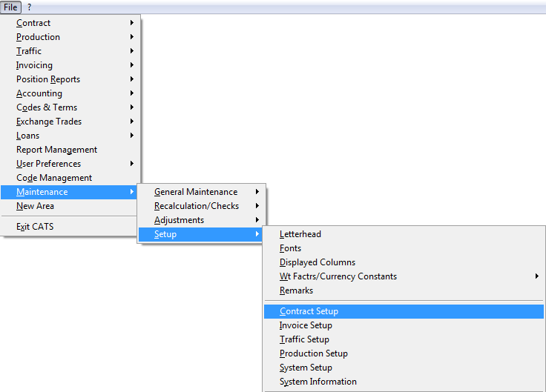Image resolution: width=546 pixels, height=392 pixels.
Task: Expand arrow next to General Maintenance
Action: coord(257,192)
